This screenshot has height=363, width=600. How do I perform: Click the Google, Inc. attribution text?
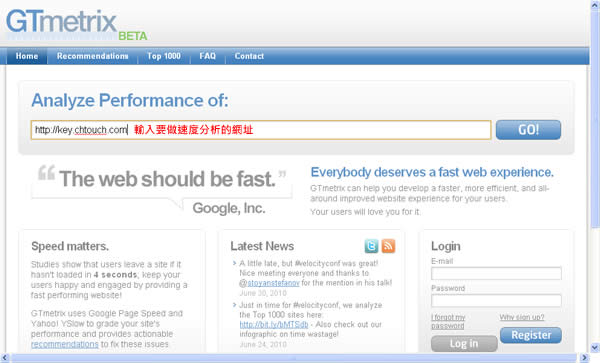tap(229, 208)
